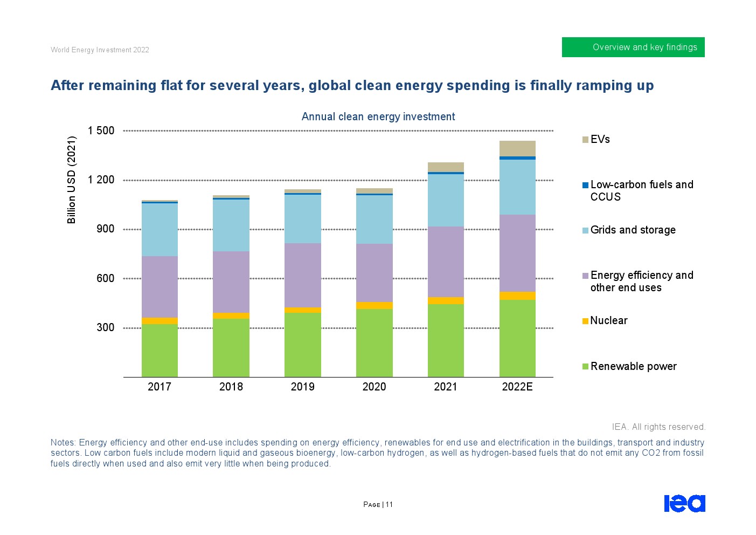Click the light blue Grids segment for 2019
This screenshot has width=756, height=535.
point(303,218)
